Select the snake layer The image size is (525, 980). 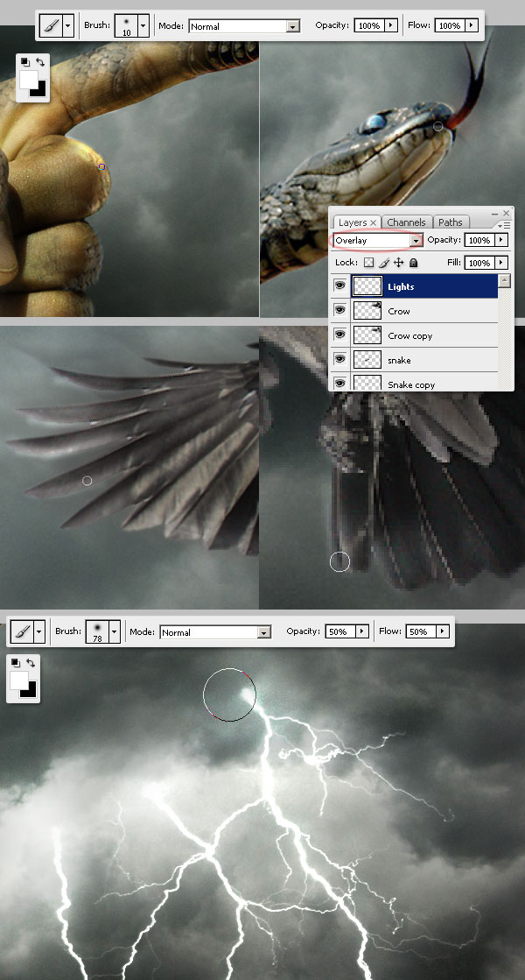click(x=424, y=360)
